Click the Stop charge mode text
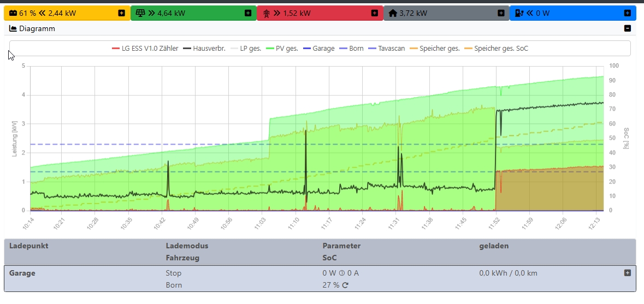This screenshot has width=644, height=304. 174,273
